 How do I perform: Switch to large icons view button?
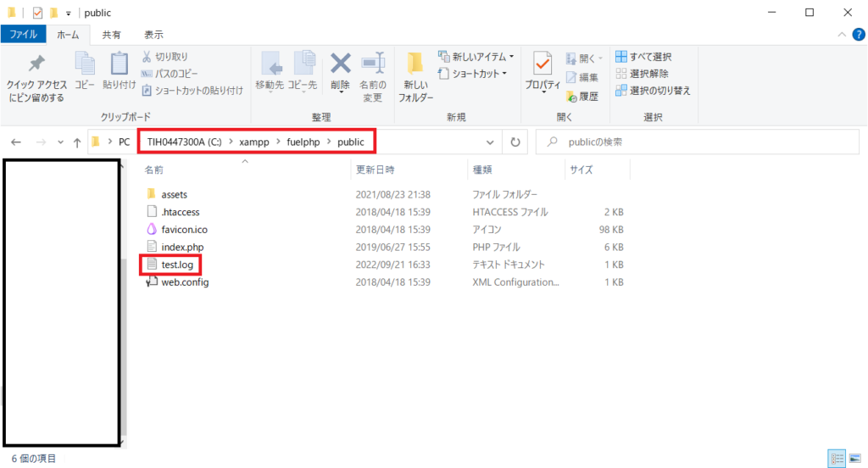pyautogui.click(x=855, y=459)
